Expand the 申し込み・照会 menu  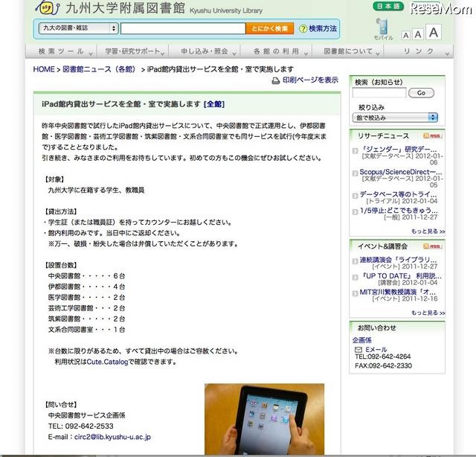tap(205, 51)
